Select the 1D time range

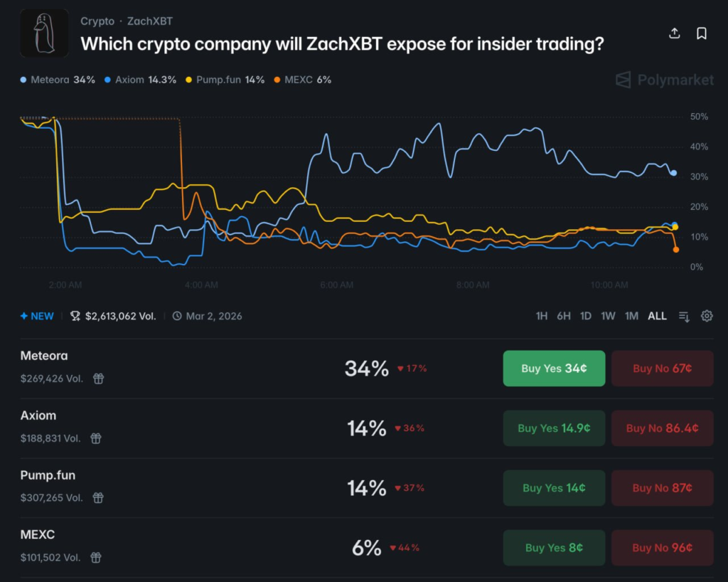pos(586,316)
